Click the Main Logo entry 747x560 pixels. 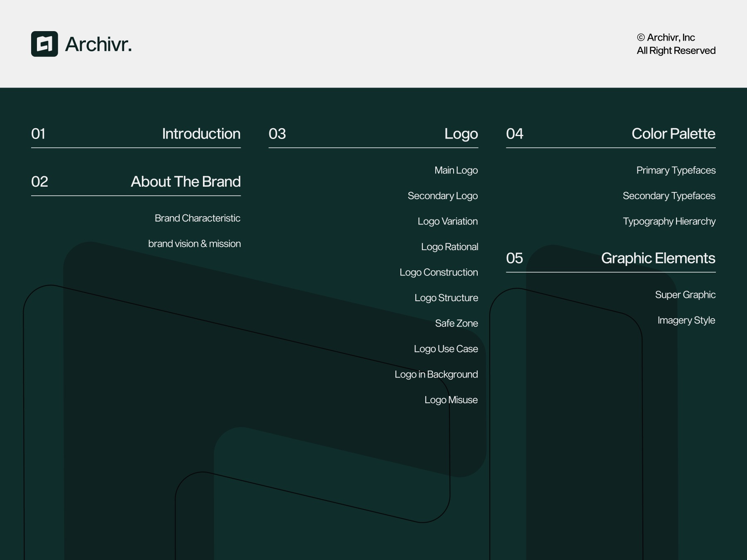click(x=456, y=170)
